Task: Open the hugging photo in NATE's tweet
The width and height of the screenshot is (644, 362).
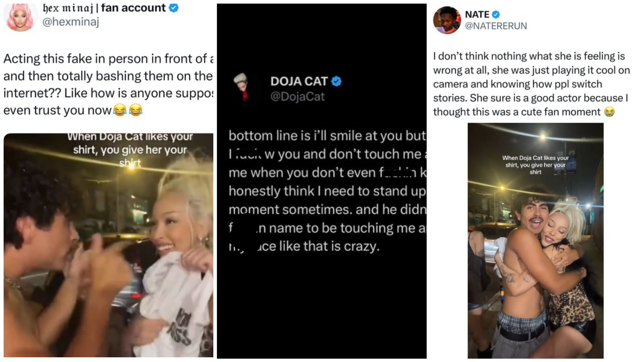Action: pyautogui.click(x=536, y=241)
